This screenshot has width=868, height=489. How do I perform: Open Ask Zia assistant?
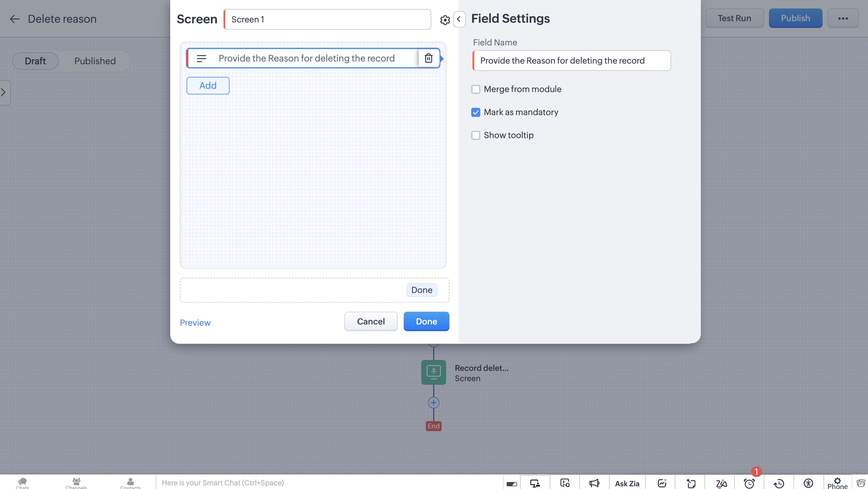pyautogui.click(x=627, y=483)
